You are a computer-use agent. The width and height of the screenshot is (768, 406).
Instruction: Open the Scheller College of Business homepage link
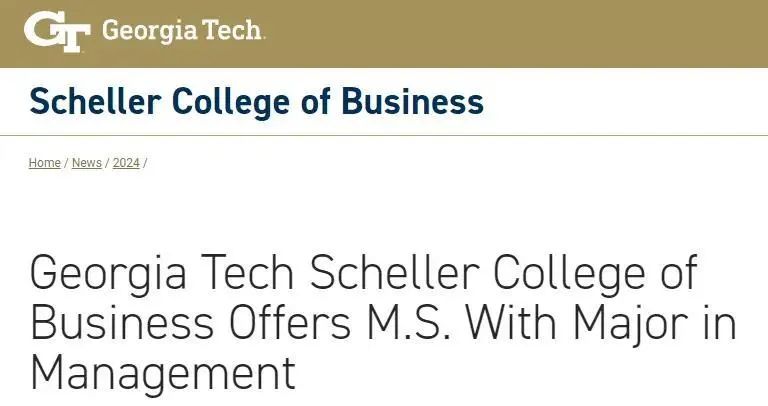pyautogui.click(x=256, y=101)
